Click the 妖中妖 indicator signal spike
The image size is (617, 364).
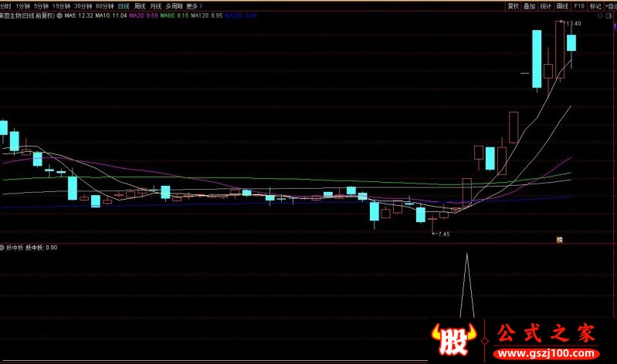tap(467, 285)
